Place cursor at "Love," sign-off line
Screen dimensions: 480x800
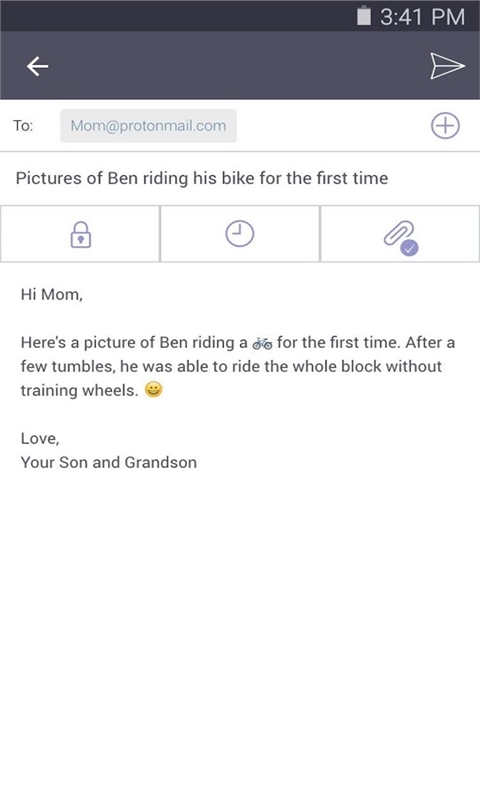tap(40, 438)
